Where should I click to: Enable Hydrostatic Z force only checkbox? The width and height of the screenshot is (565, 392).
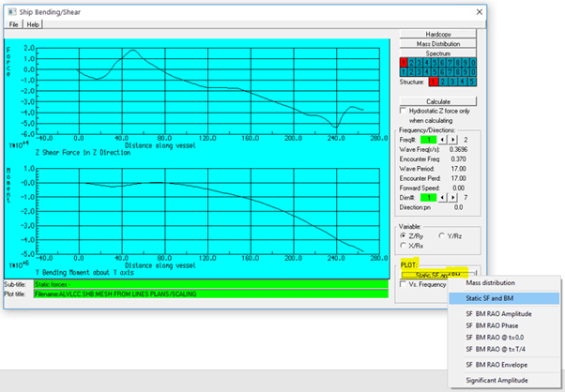click(x=405, y=111)
